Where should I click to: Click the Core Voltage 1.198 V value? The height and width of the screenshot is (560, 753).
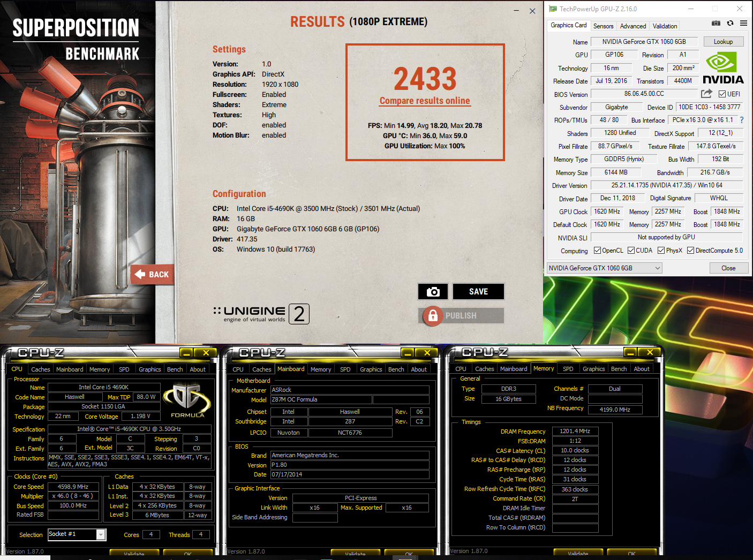[140, 416]
